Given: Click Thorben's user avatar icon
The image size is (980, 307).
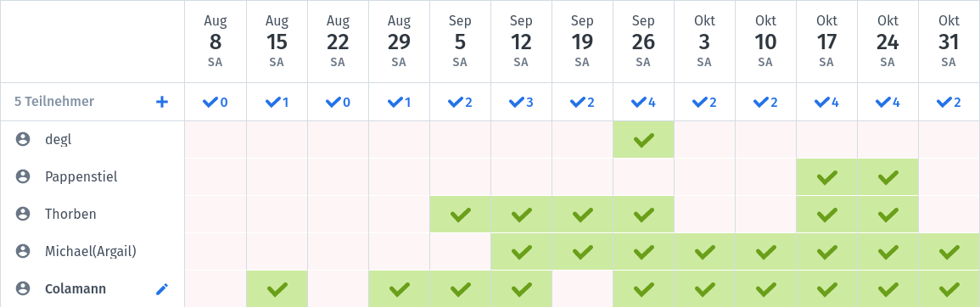Looking at the screenshot, I should [x=23, y=215].
